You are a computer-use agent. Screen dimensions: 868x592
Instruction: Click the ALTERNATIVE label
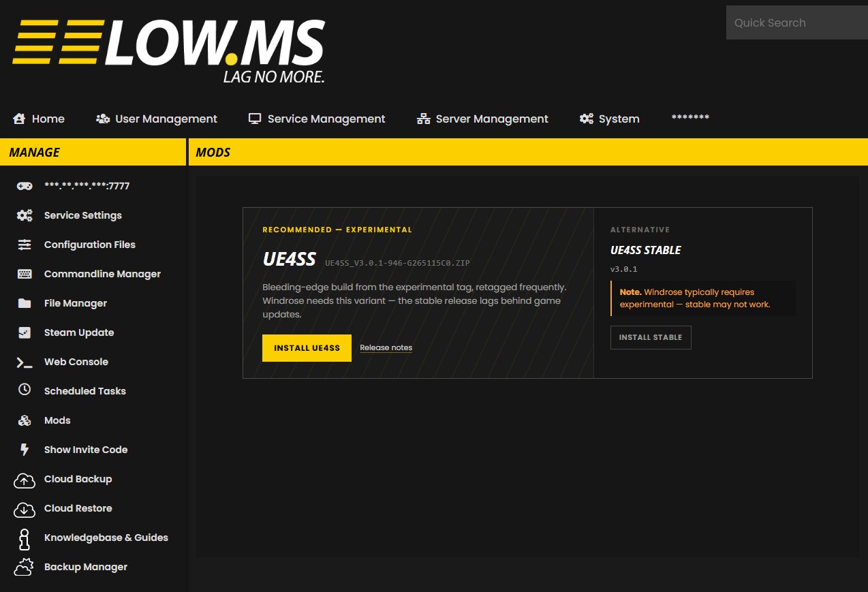(x=640, y=230)
